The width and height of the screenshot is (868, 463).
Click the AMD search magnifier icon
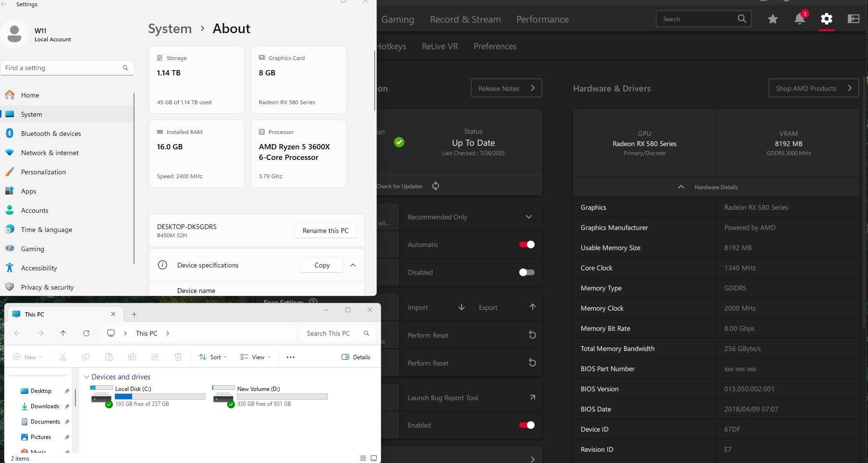(742, 19)
